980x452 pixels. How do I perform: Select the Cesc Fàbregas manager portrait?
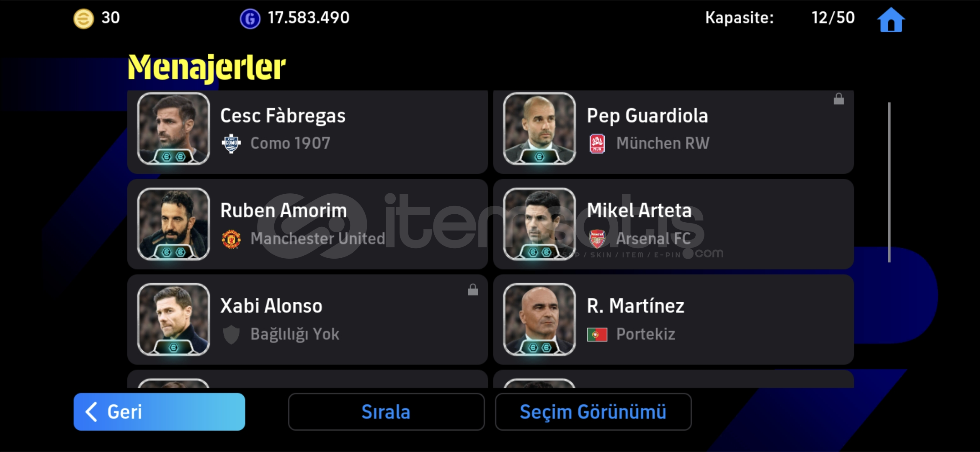tap(173, 128)
